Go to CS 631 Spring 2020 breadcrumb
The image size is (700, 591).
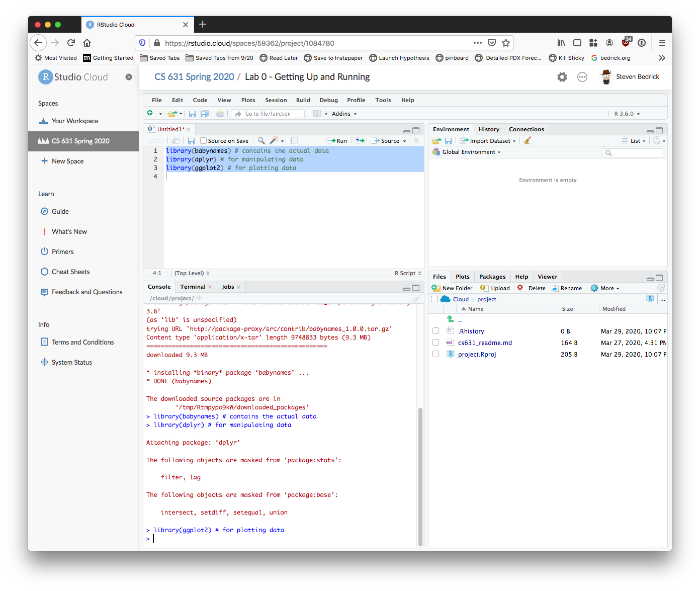[x=194, y=77]
